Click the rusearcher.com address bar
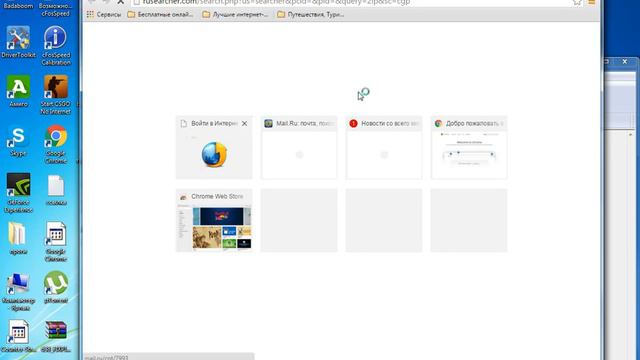 tap(351, 2)
